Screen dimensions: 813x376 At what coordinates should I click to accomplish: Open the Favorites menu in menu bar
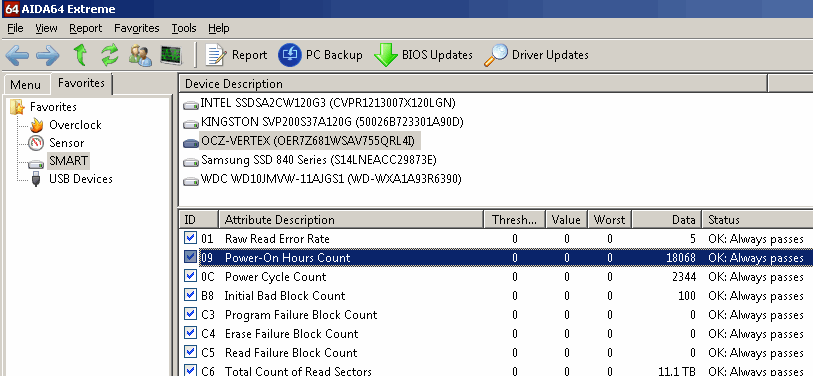click(137, 28)
